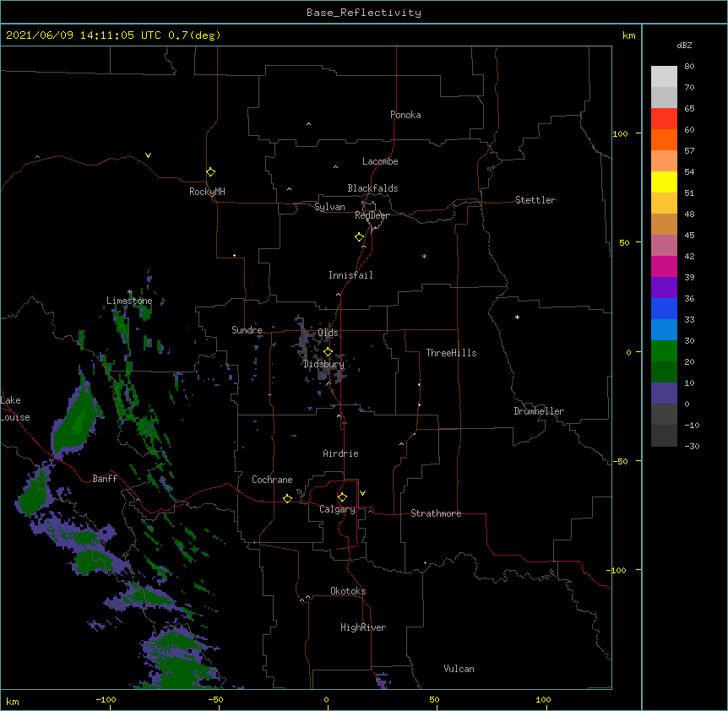Click the yellow diamond marker below Cochrane
Viewport: 728px width, 711px height.
(287, 498)
